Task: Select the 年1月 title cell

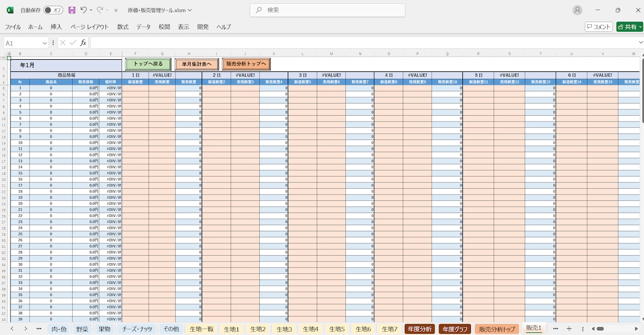Action: point(66,65)
